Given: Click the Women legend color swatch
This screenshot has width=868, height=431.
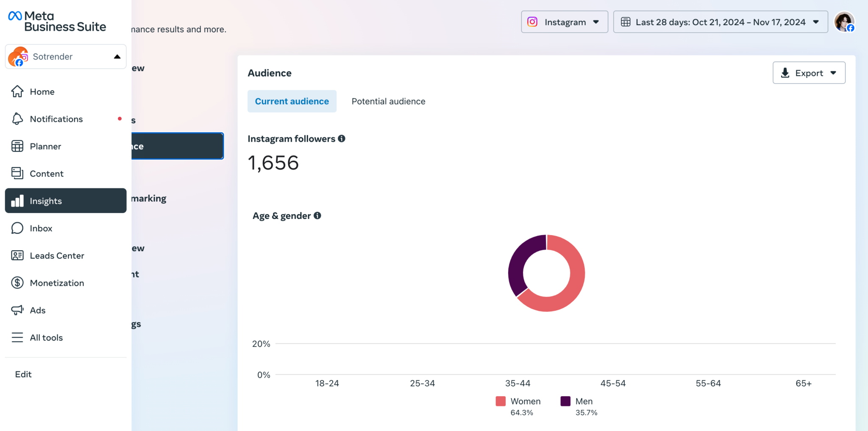Looking at the screenshot, I should click(501, 401).
